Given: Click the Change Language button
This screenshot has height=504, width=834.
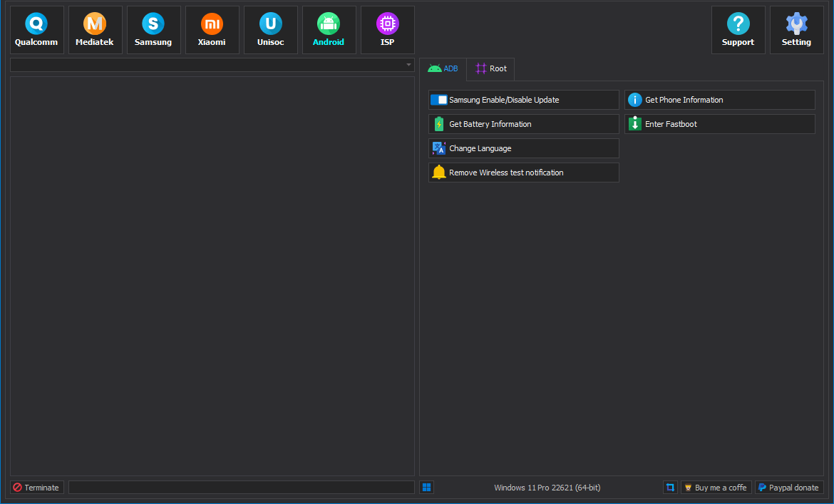Looking at the screenshot, I should (523, 148).
